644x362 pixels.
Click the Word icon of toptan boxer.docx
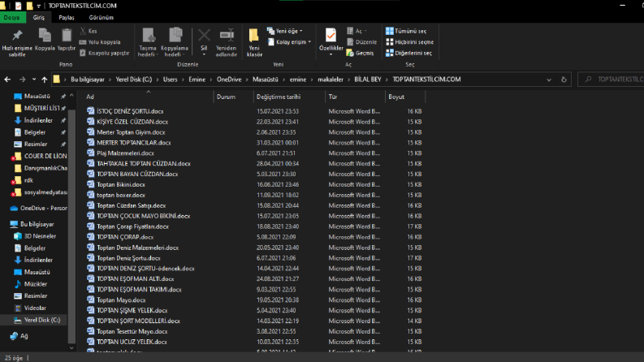(90, 195)
